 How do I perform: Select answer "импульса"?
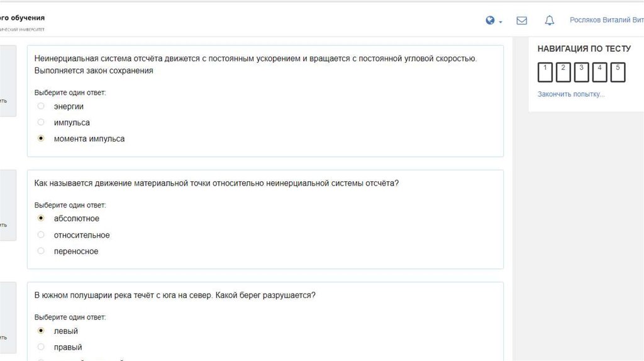click(41, 122)
